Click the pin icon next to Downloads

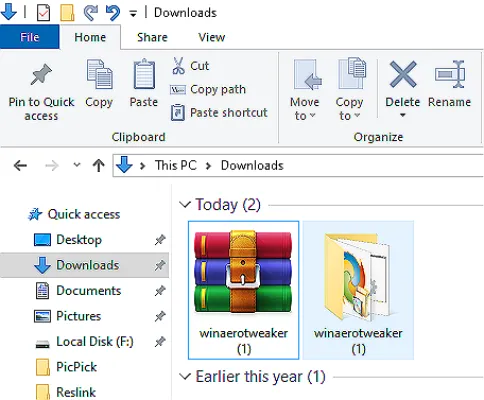(160, 265)
